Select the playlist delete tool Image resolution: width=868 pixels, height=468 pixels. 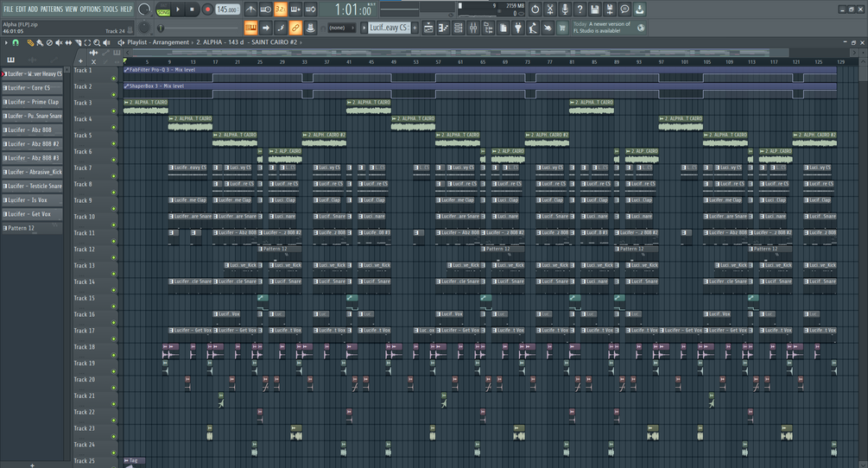click(49, 42)
